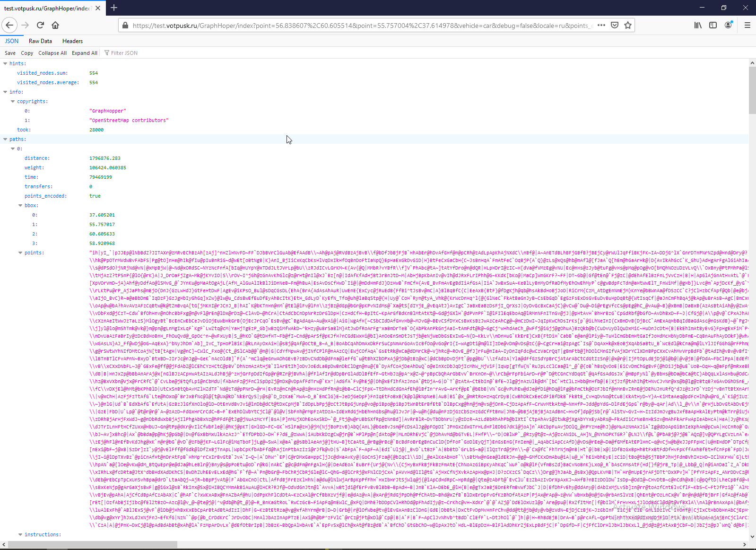The width and height of the screenshot is (756, 550).
Task: Collapse the copyrights node
Action: click(x=13, y=101)
